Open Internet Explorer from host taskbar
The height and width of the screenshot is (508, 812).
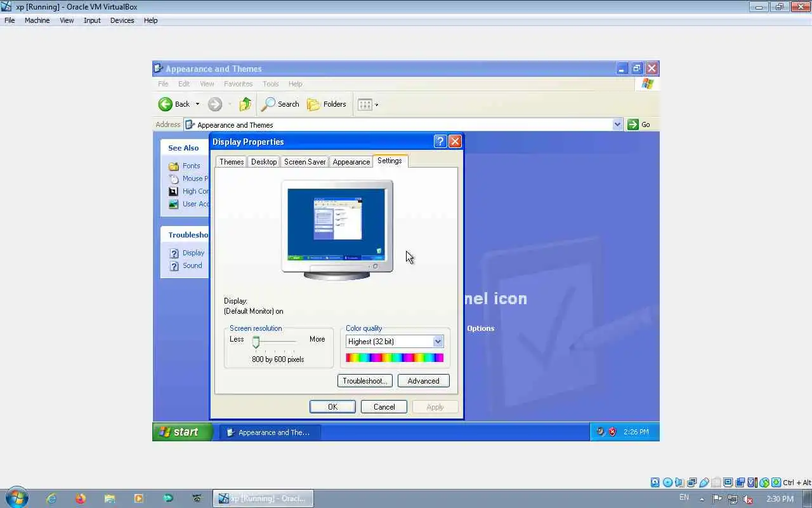(51, 498)
